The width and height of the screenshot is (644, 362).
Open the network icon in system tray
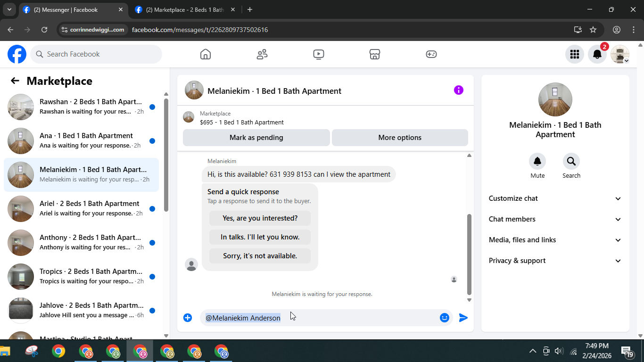pyautogui.click(x=573, y=351)
